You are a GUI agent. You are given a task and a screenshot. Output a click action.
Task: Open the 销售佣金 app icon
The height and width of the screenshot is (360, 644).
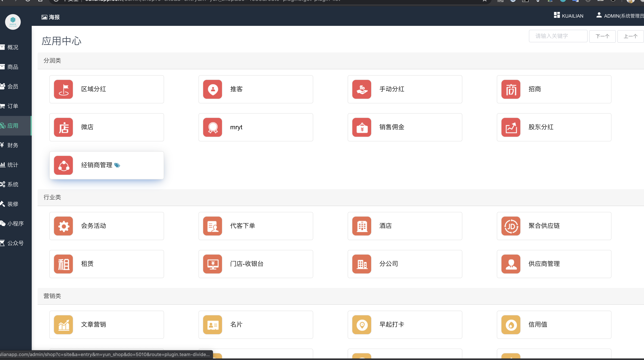click(362, 127)
